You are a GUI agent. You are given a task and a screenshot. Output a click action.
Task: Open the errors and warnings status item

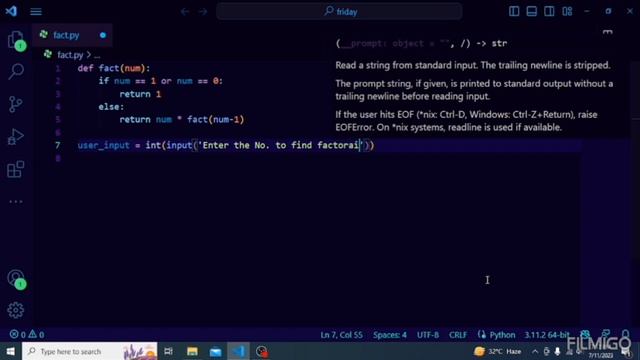pyautogui.click(x=27, y=335)
